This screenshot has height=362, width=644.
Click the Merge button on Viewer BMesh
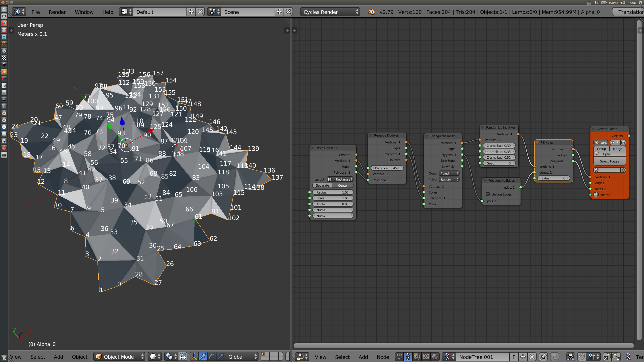pos(618,149)
